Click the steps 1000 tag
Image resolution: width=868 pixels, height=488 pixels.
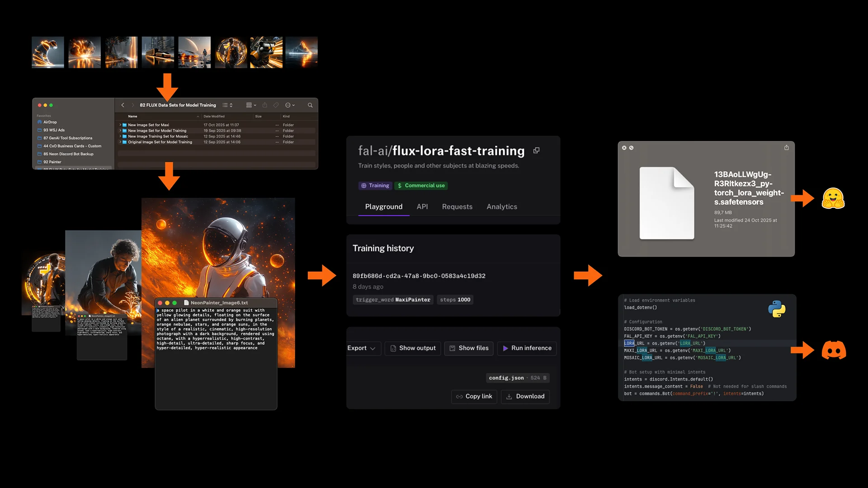point(455,300)
